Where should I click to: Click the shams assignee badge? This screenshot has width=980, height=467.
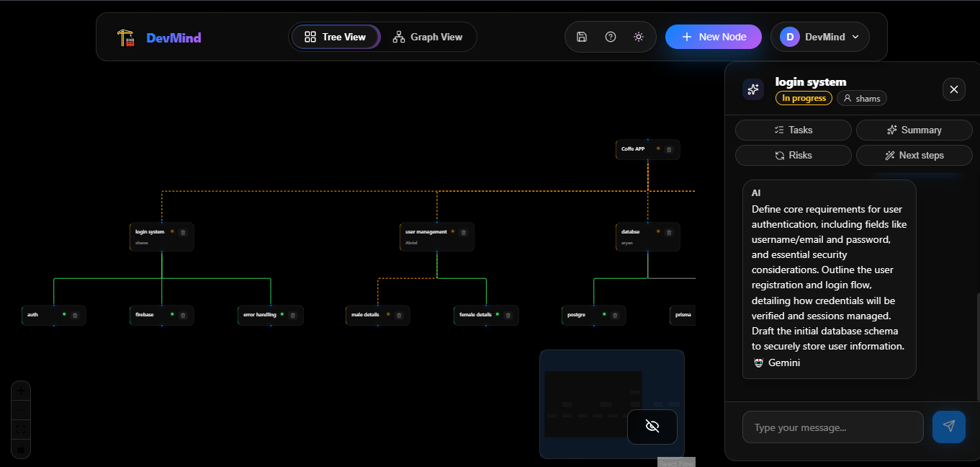point(862,98)
